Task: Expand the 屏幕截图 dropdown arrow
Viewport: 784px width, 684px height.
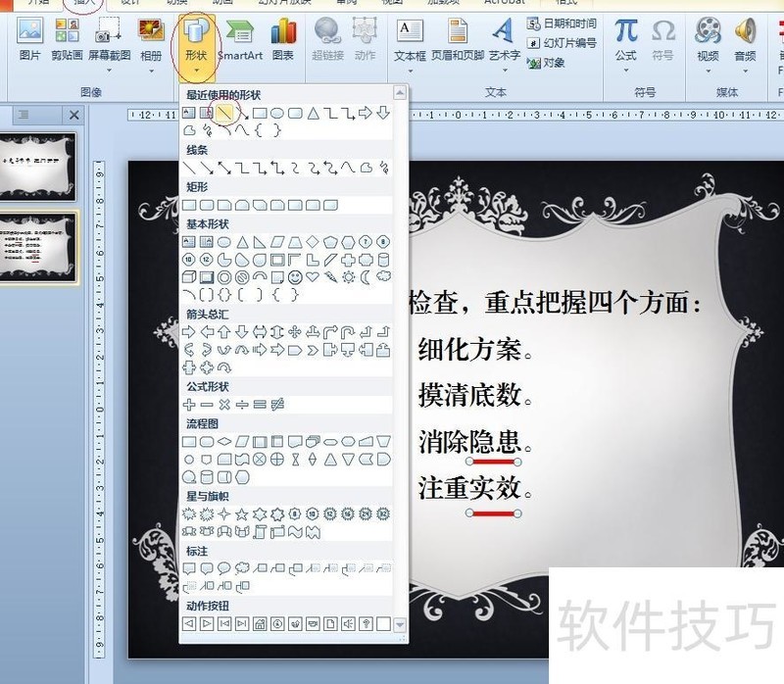Action: [109, 71]
